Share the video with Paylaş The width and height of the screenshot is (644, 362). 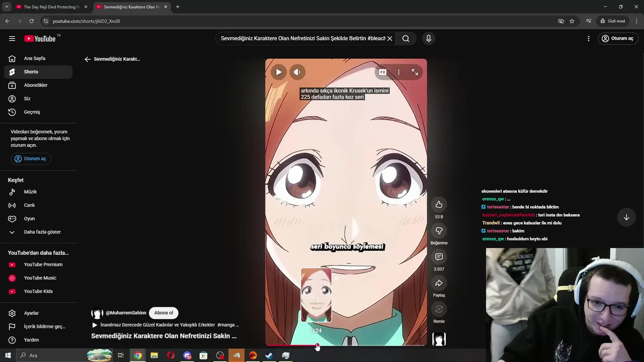(439, 283)
